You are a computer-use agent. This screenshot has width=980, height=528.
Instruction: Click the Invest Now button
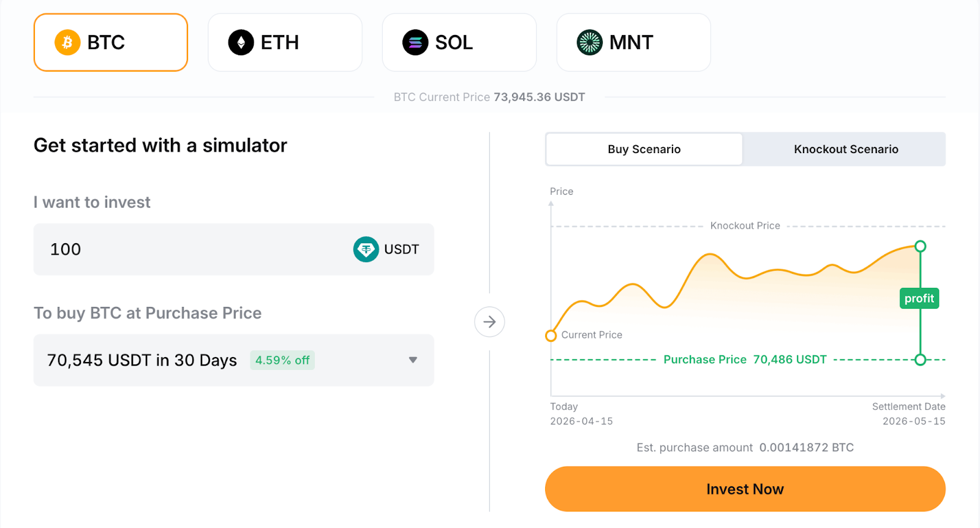tap(745, 489)
